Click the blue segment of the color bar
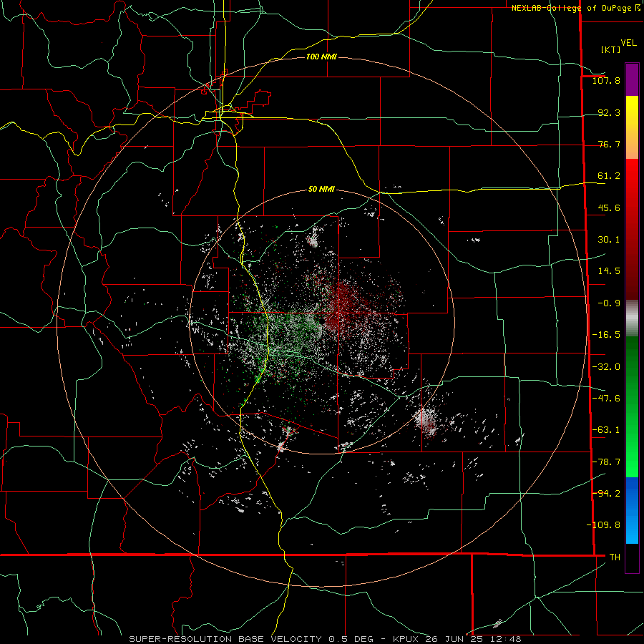The height and width of the screenshot is (644, 644). click(632, 510)
